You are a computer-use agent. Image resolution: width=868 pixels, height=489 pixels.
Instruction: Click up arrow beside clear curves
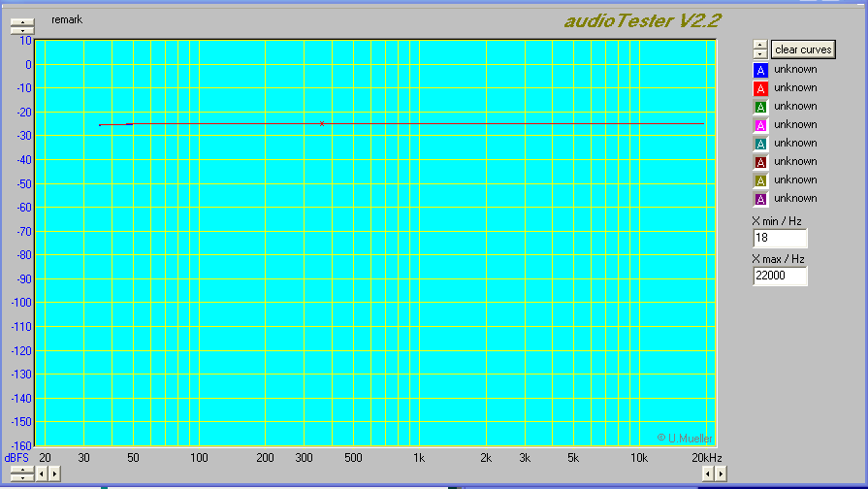point(760,45)
